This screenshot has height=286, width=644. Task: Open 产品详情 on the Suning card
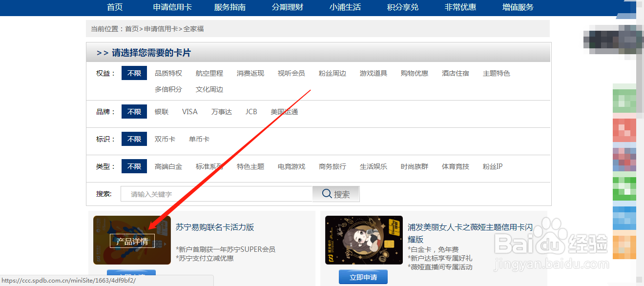tap(132, 241)
